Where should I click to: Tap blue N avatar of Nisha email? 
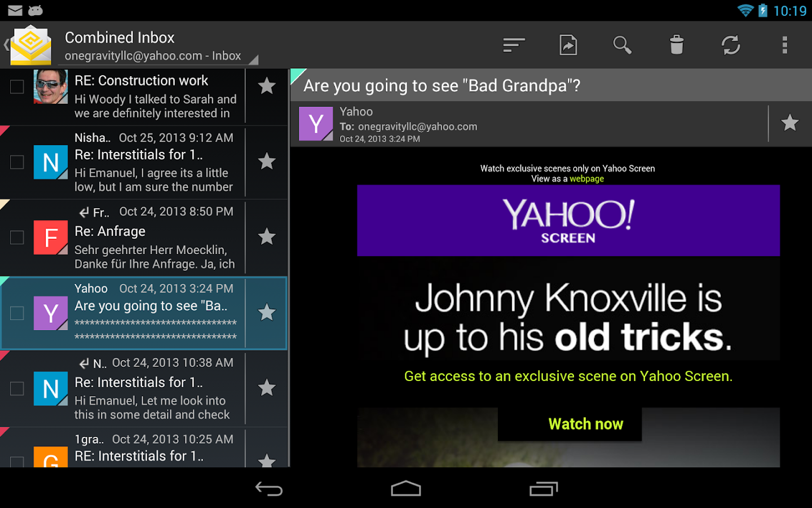(51, 162)
